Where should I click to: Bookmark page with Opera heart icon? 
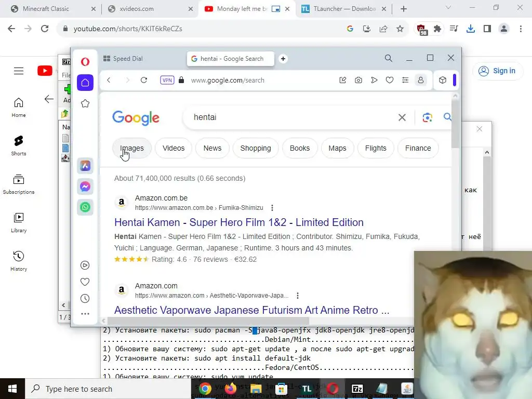pyautogui.click(x=390, y=80)
